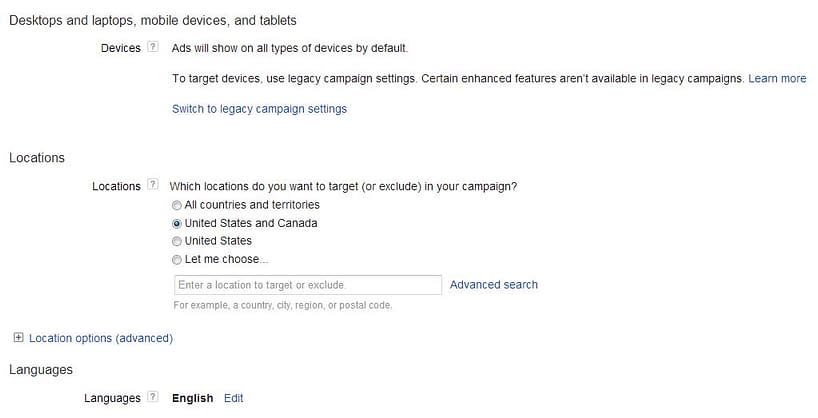Open the help icon beside Languages label

[152, 397]
